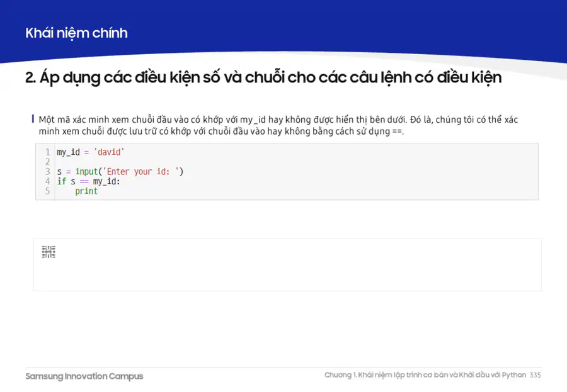Click line number 4 in code gutter
The image size is (567, 392).
(x=47, y=181)
